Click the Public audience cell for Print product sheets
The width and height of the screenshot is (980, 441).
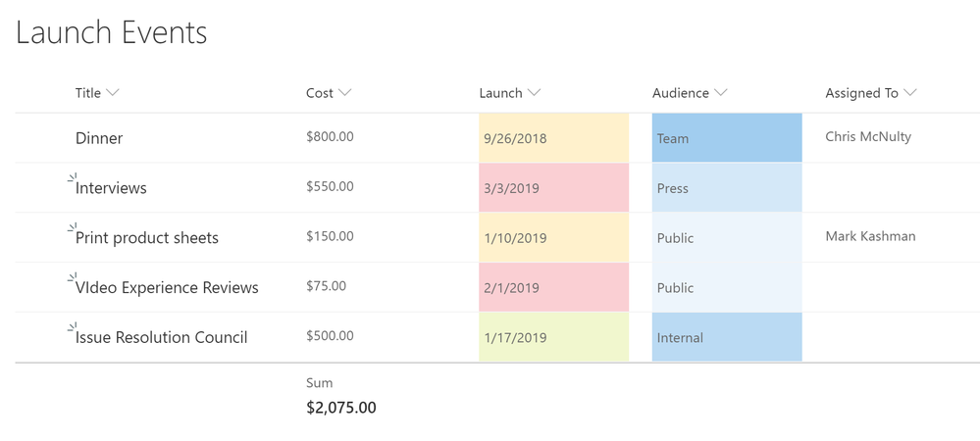(x=727, y=238)
